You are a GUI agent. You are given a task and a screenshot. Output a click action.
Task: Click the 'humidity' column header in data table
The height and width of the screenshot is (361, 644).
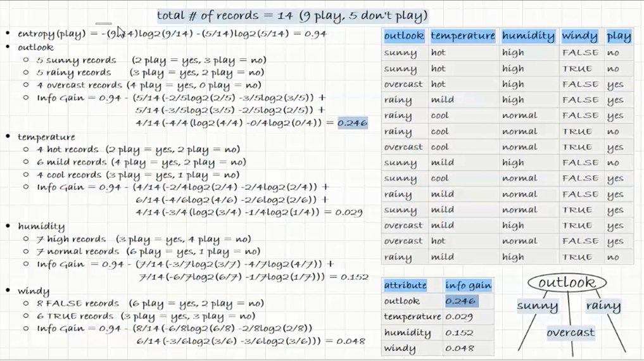pos(528,36)
